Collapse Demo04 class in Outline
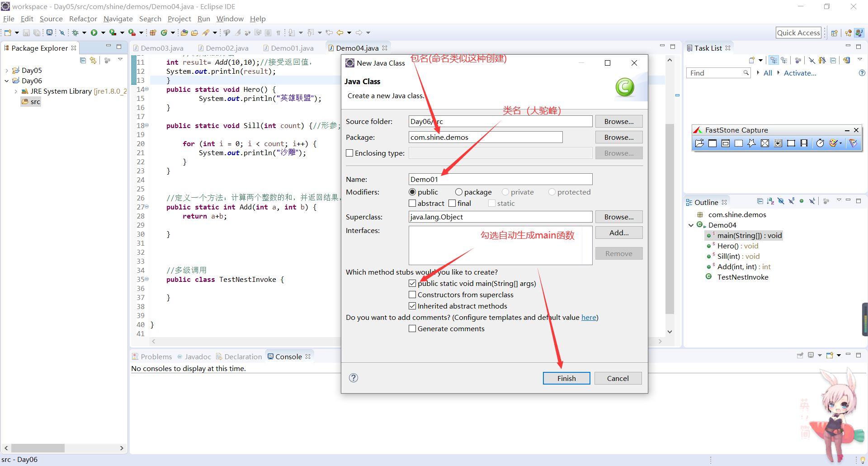The width and height of the screenshot is (868, 466). 691,225
